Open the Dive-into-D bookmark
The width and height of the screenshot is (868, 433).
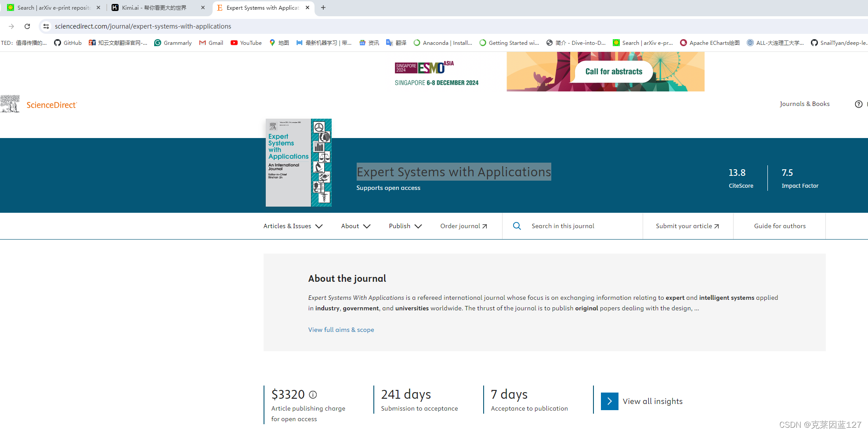576,43
